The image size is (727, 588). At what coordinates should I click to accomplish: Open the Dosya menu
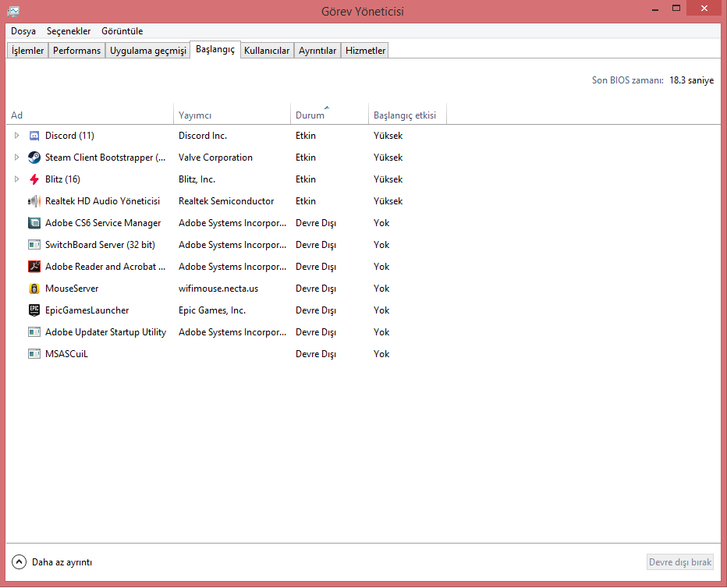[x=23, y=31]
